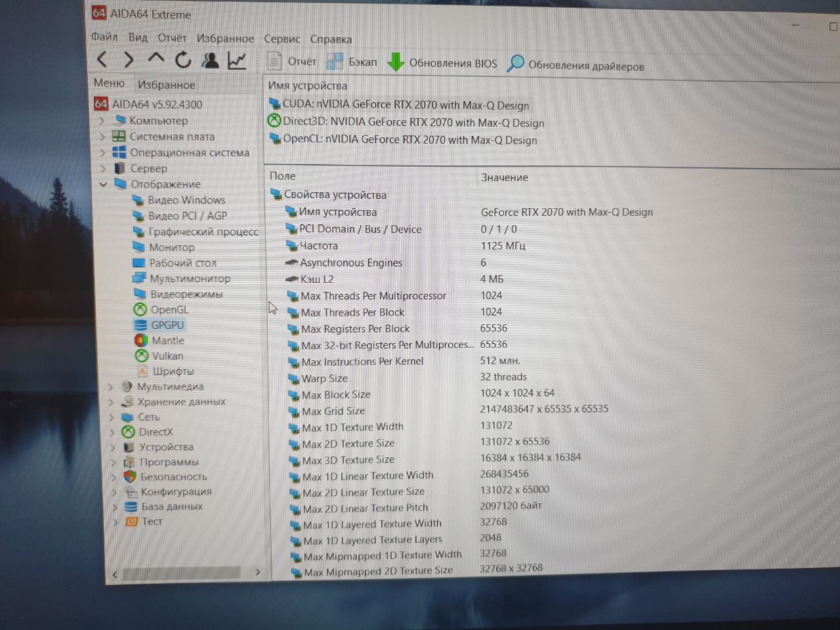Screen dimensions: 840x630
Task: Select the Vulkan tree item
Action: [159, 356]
